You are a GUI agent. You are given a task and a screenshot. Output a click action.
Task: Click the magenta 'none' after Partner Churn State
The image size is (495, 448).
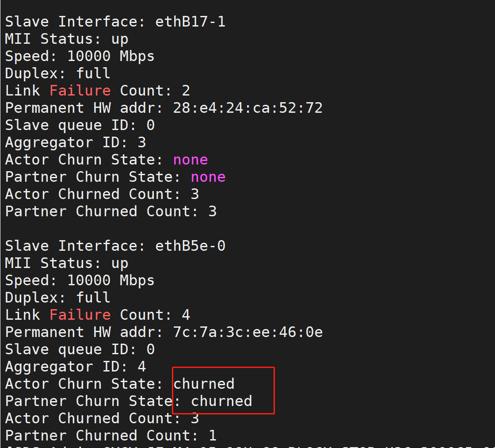click(208, 177)
